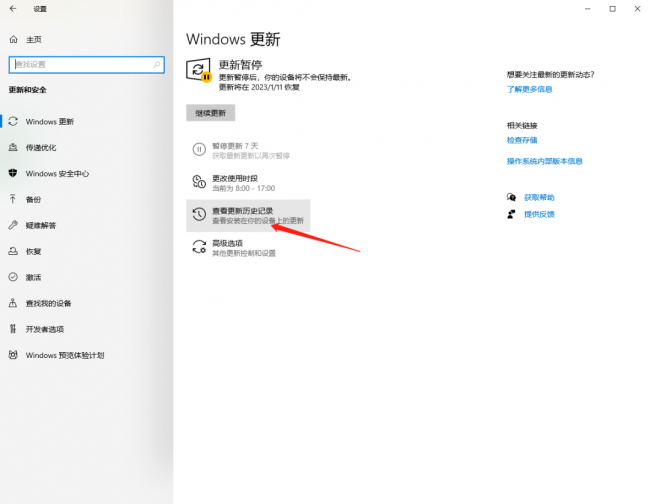
Task: Click the text 想要关注最新的更新动态?
Action: point(551,75)
